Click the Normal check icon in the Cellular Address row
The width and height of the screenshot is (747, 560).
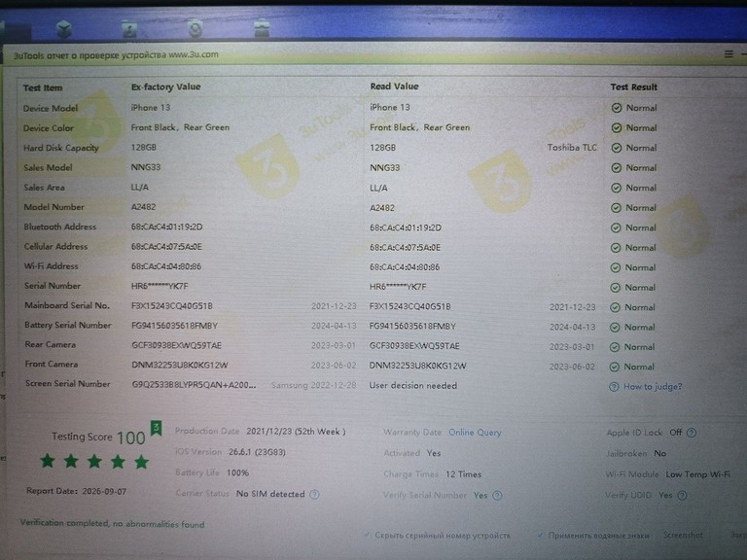616,248
